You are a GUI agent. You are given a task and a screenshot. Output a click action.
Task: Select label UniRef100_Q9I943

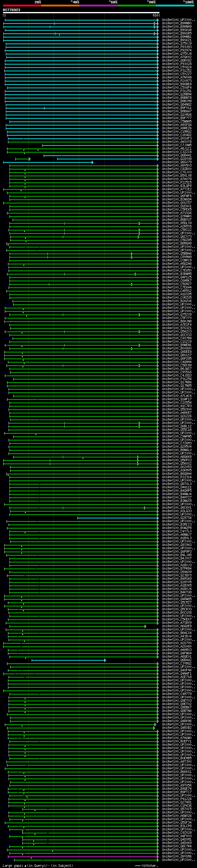pos(176,545)
